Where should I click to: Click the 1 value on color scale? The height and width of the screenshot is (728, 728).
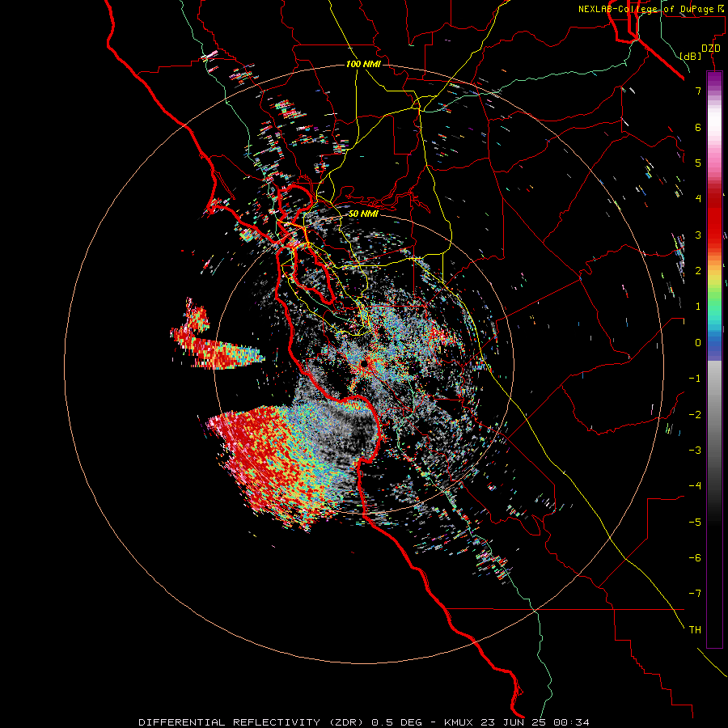[x=698, y=307]
